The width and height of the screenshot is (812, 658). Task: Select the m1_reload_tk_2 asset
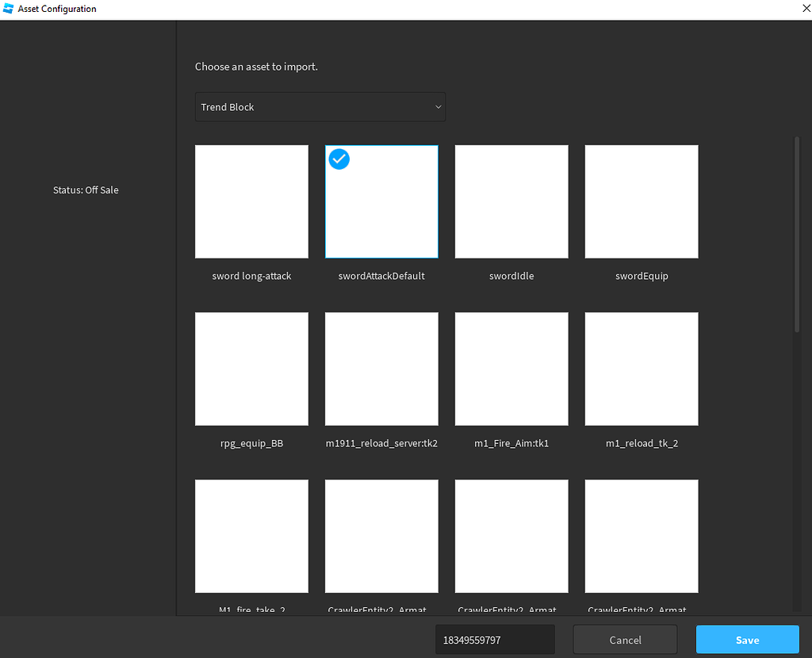pyautogui.click(x=641, y=369)
